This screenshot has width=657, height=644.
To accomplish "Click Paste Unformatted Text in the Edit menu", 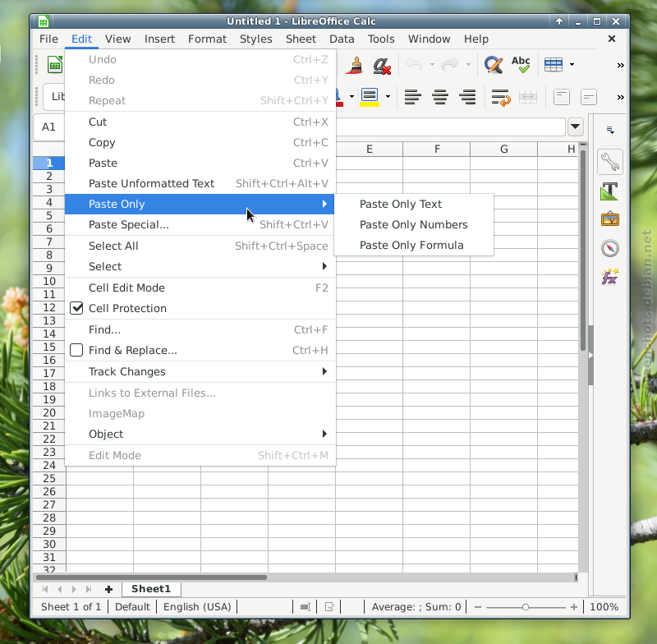I will click(x=200, y=183).
